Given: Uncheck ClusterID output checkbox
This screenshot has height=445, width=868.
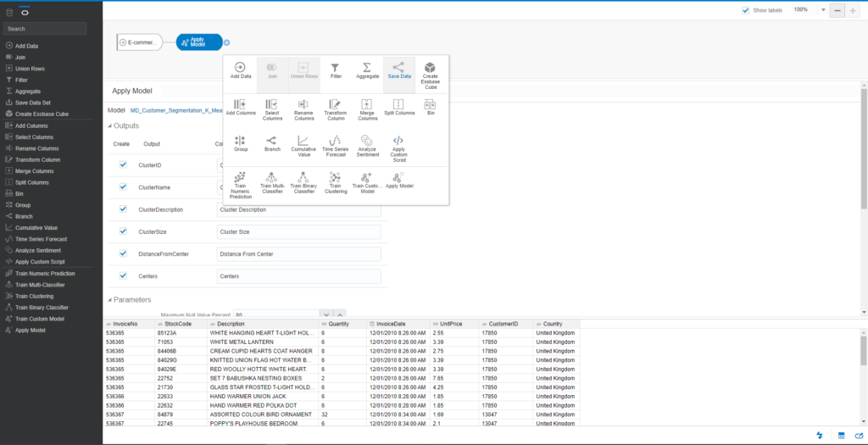Looking at the screenshot, I should (x=124, y=164).
